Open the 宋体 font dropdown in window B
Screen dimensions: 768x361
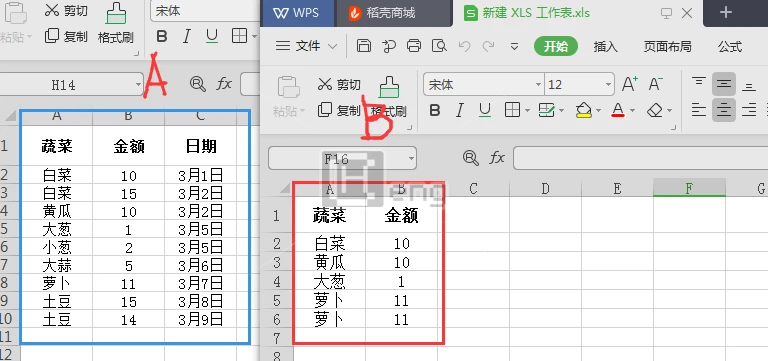click(x=538, y=85)
